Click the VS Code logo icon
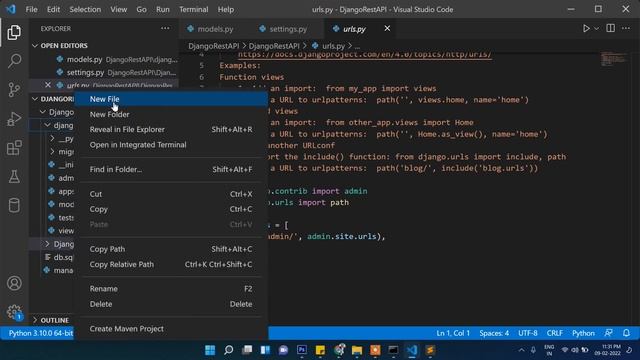This screenshot has height=360, width=640. 11,9
